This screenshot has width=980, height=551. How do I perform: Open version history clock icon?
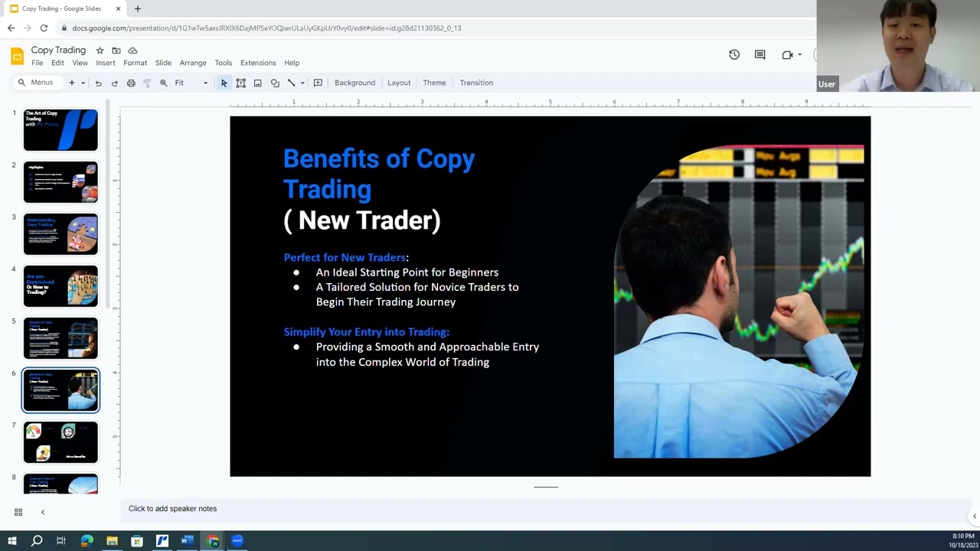point(734,55)
